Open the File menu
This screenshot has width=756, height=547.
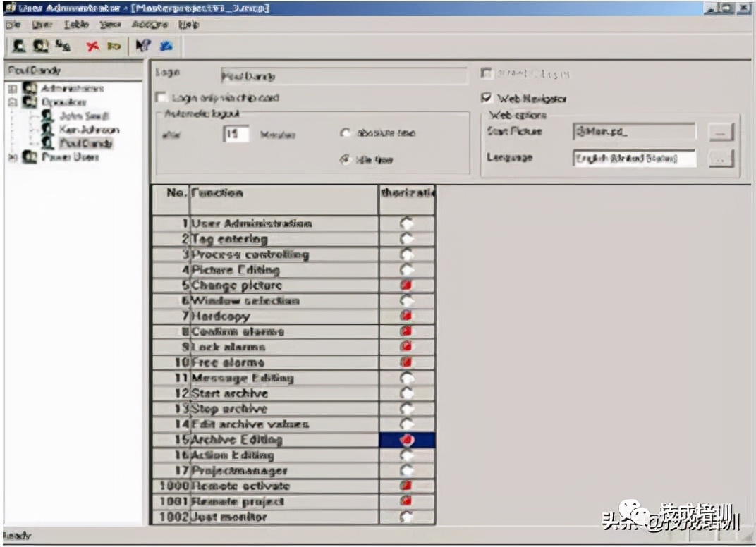13,25
